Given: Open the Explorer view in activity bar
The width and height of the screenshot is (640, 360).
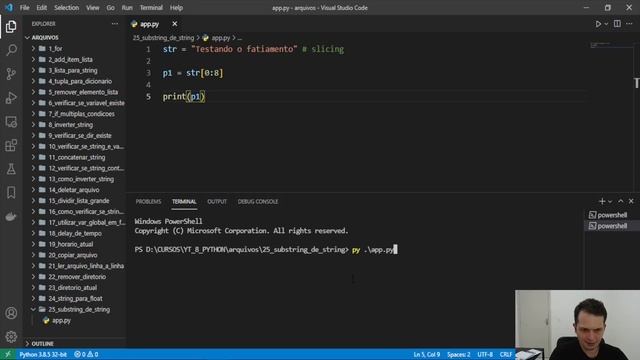Looking at the screenshot, I should point(11,27).
